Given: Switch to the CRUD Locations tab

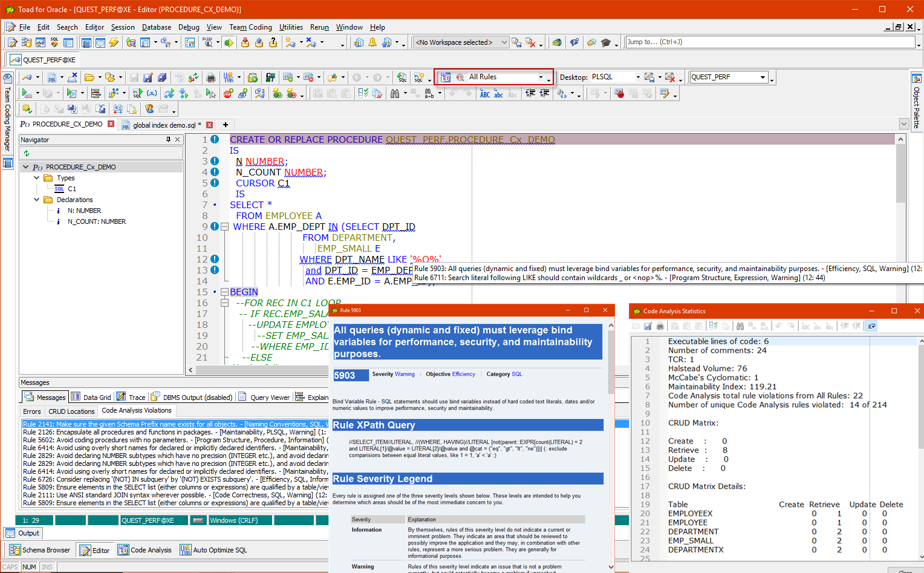Looking at the screenshot, I should point(71,411).
